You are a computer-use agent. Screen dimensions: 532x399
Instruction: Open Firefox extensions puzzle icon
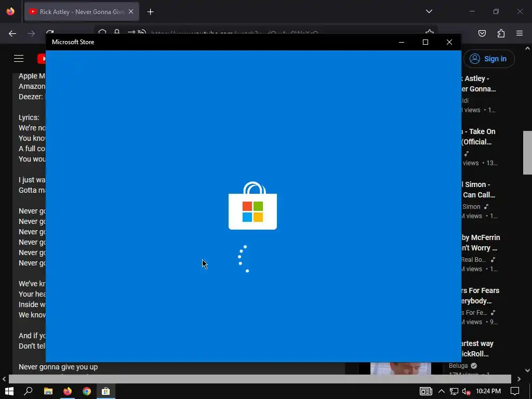[x=501, y=33]
